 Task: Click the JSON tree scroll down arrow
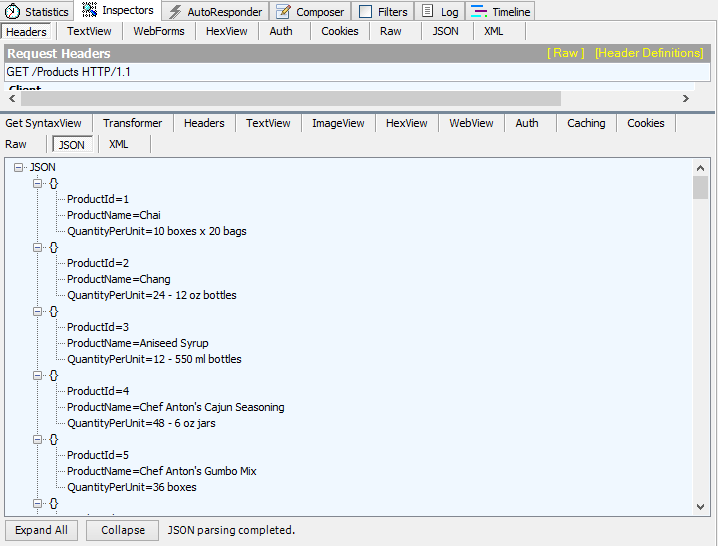[x=700, y=507]
